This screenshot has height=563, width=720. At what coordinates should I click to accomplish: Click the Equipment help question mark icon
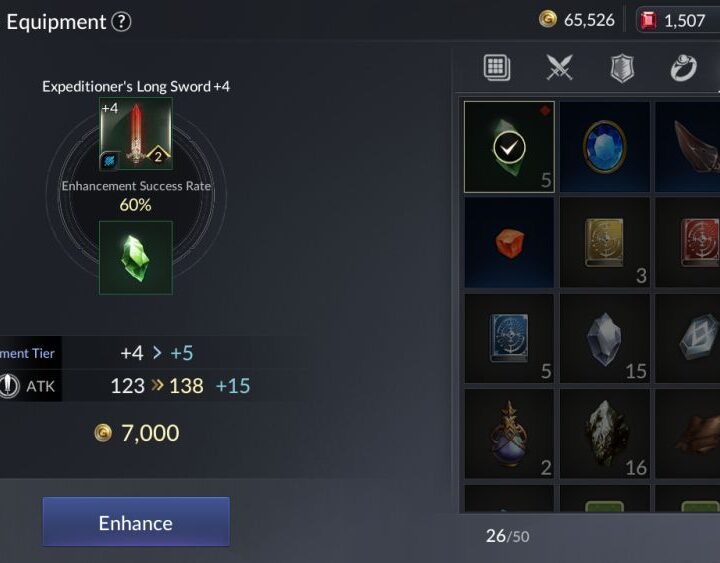[x=122, y=22]
